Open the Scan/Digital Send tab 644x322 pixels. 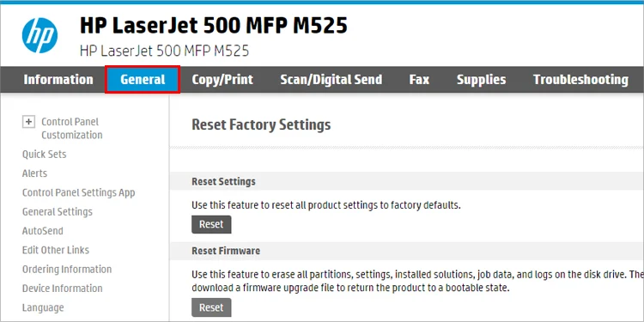[331, 79]
